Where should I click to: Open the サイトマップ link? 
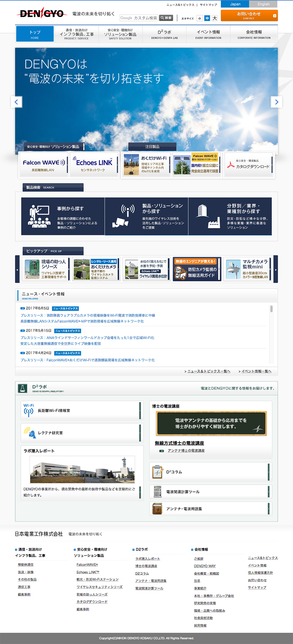click(208, 5)
